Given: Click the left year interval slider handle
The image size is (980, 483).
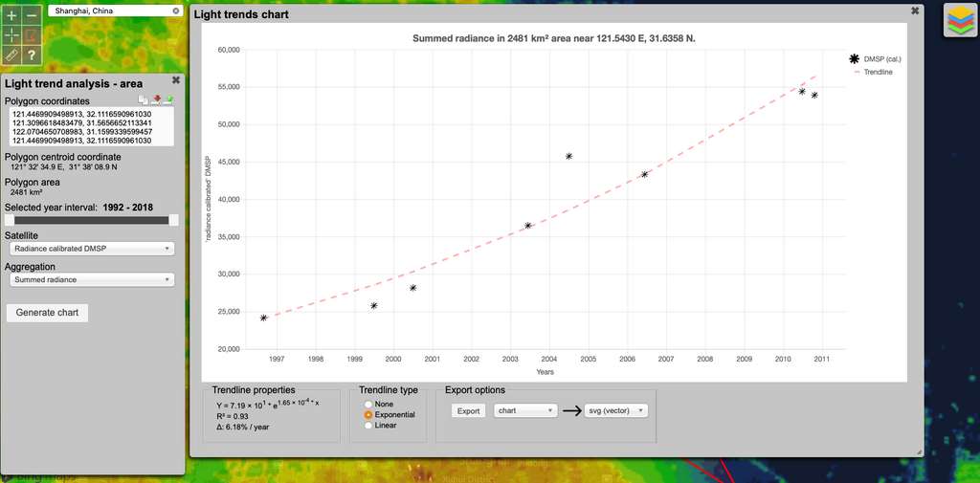Looking at the screenshot, I should point(9,220).
